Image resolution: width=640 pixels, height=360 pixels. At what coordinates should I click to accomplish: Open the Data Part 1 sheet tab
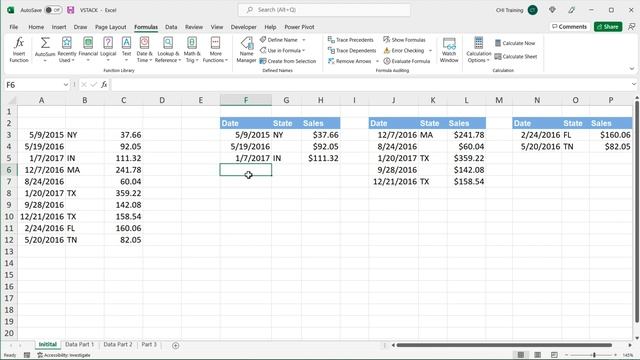(x=80, y=344)
